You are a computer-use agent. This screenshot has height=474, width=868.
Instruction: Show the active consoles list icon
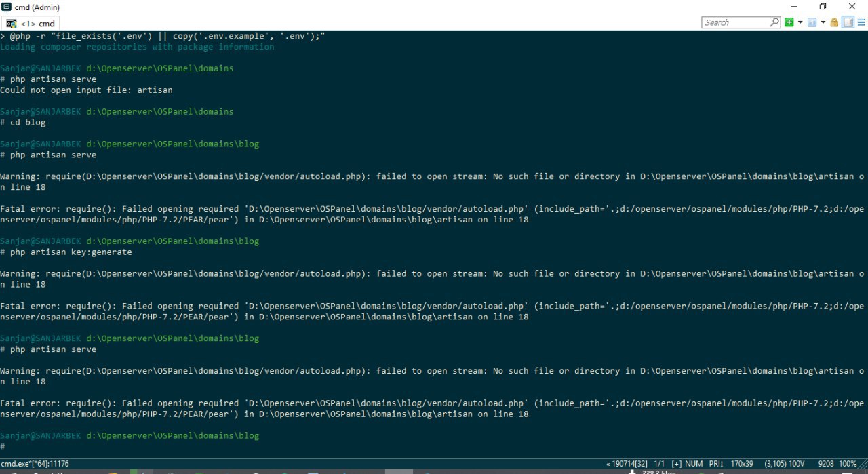812,22
